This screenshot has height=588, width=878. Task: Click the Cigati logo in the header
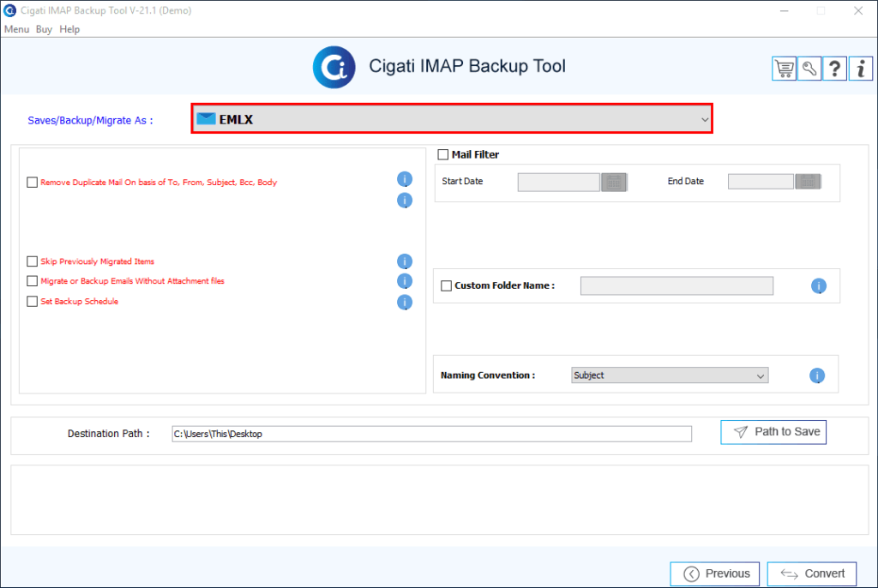click(334, 67)
